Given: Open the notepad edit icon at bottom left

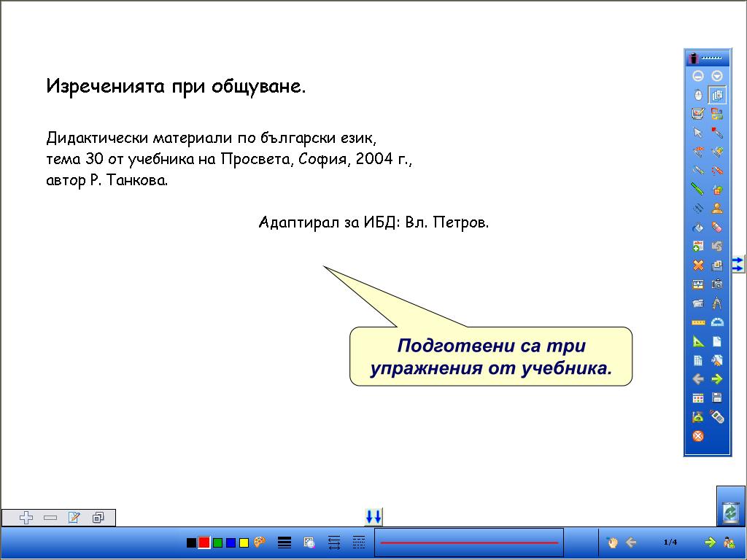Looking at the screenshot, I should [74, 518].
